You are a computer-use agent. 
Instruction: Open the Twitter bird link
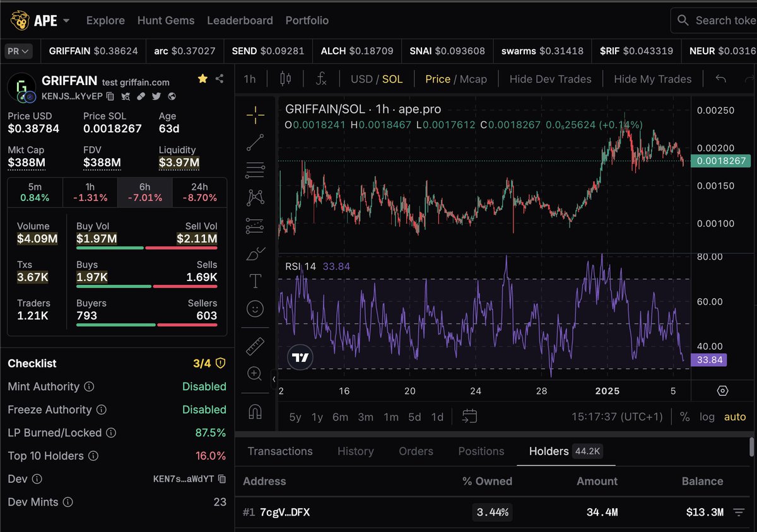(x=156, y=96)
